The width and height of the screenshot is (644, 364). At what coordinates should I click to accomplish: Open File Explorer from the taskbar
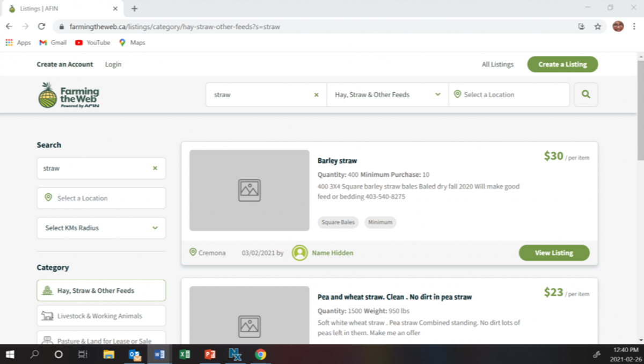coord(109,354)
